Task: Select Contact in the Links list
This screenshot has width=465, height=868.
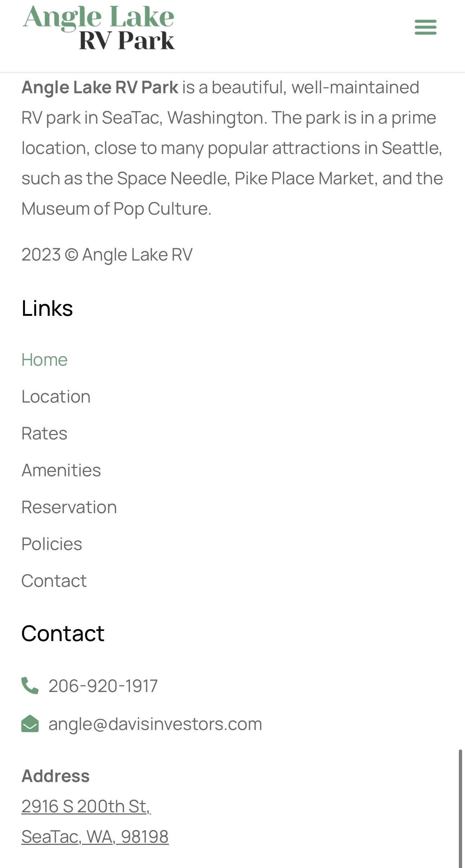Action: coord(54,581)
